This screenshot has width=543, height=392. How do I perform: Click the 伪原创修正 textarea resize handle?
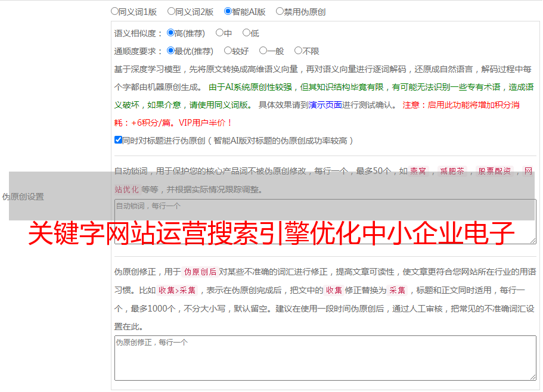(x=532, y=377)
